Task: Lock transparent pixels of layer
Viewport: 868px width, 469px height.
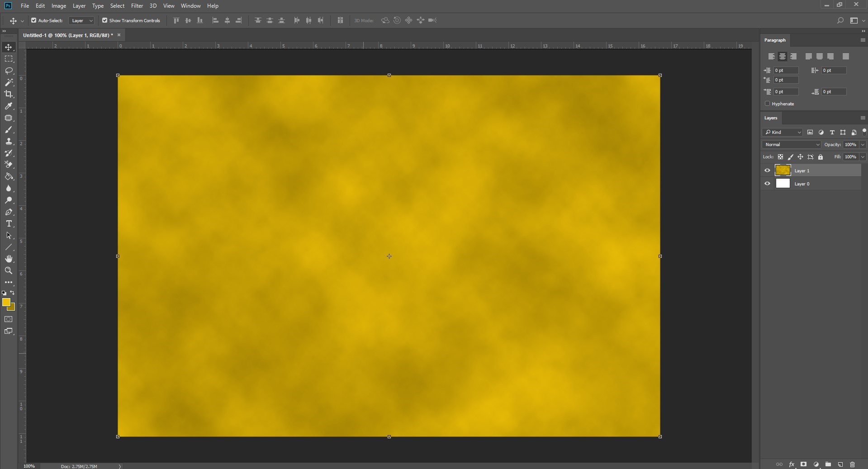Action: click(780, 157)
